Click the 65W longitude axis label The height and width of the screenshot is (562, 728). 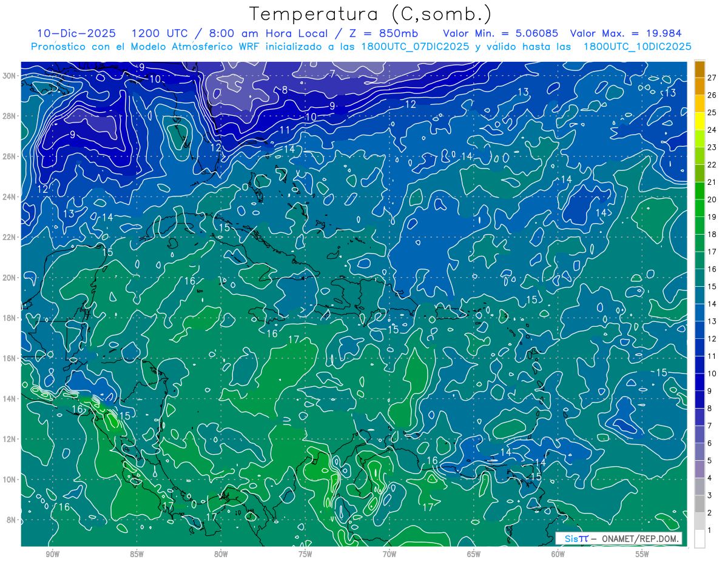474,554
